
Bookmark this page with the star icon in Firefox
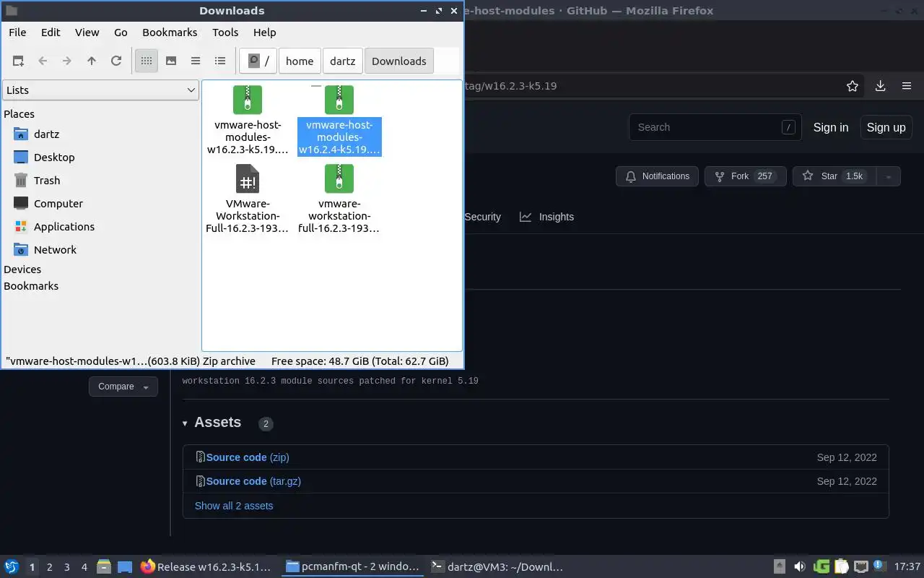pyautogui.click(x=853, y=86)
